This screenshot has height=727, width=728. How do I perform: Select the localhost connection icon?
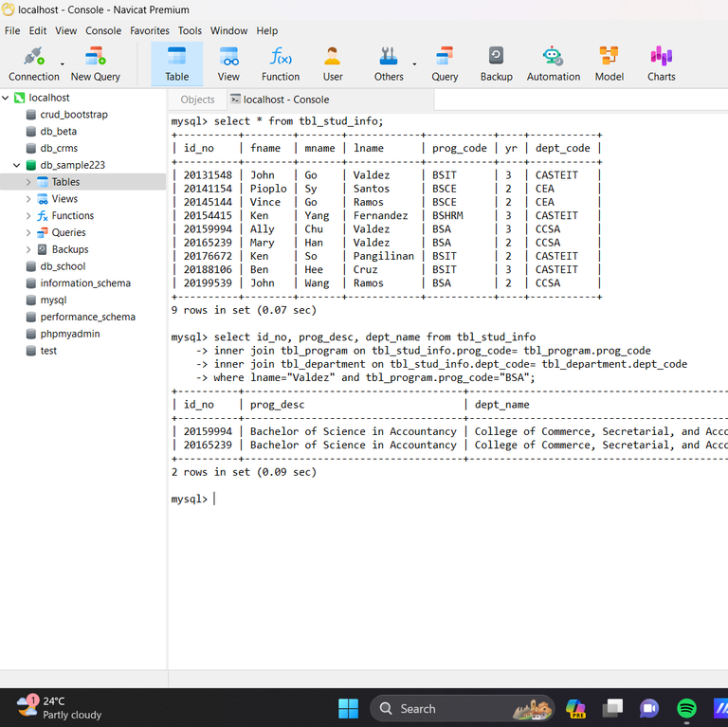(x=19, y=98)
